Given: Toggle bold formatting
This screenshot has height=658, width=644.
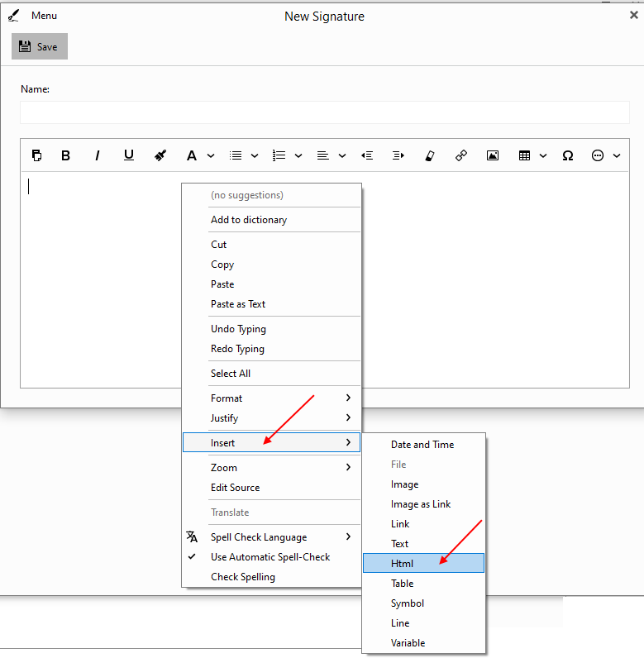Looking at the screenshot, I should click(x=65, y=155).
